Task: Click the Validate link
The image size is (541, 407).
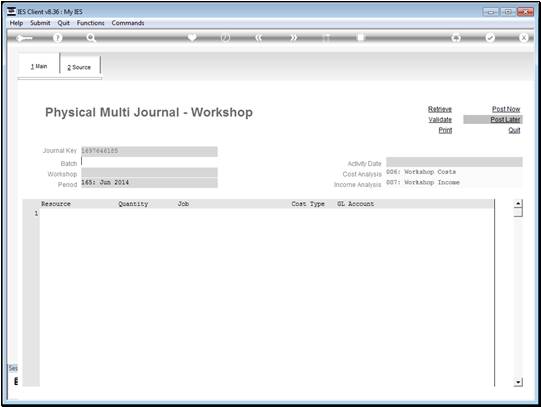Action: 440,119
